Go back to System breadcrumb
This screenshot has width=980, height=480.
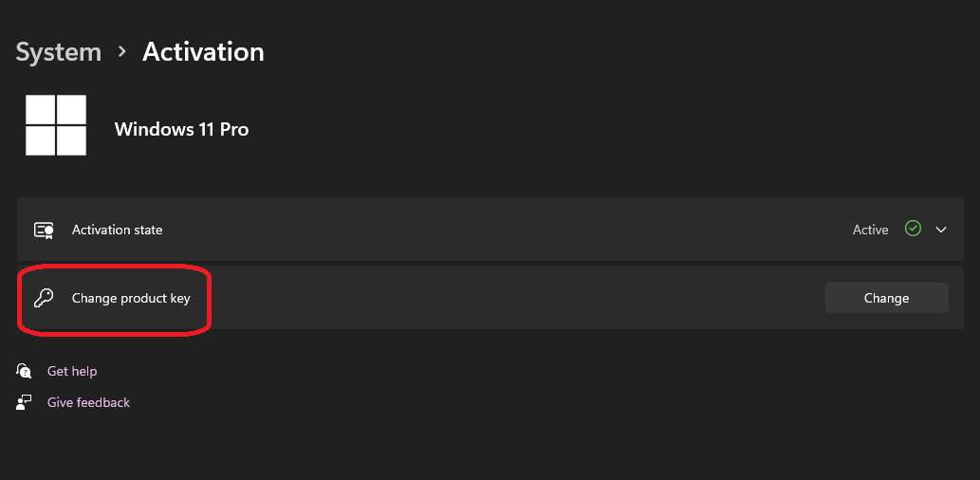click(58, 52)
